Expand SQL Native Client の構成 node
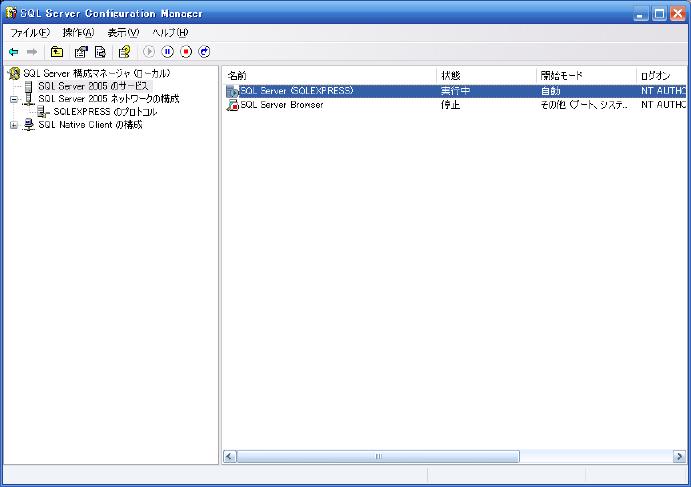 click(x=14, y=126)
